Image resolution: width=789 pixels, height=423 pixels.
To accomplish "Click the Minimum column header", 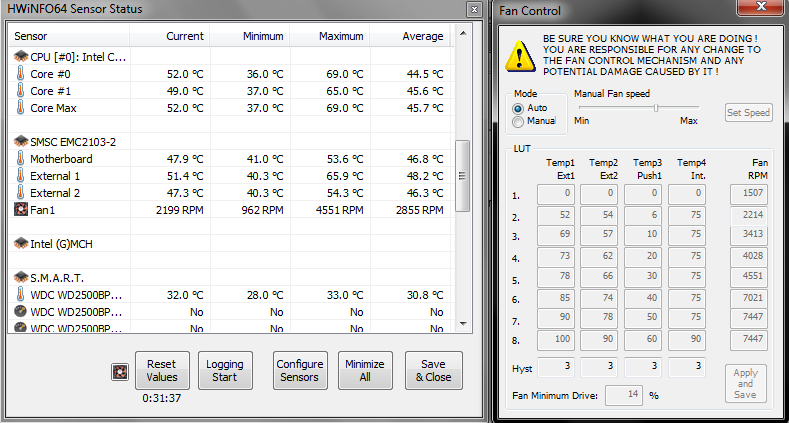I will point(250,36).
